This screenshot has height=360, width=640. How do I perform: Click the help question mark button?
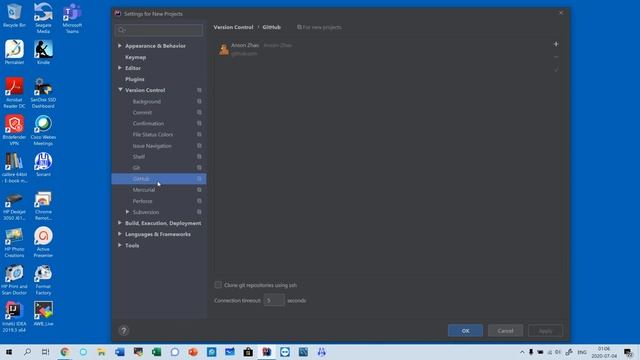(x=124, y=331)
